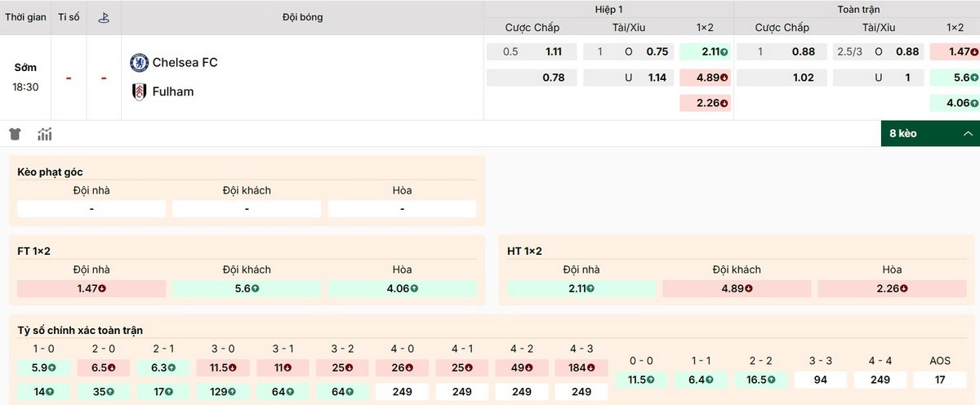Choose HT 1×2 draw odds 2.26 box

click(892, 288)
